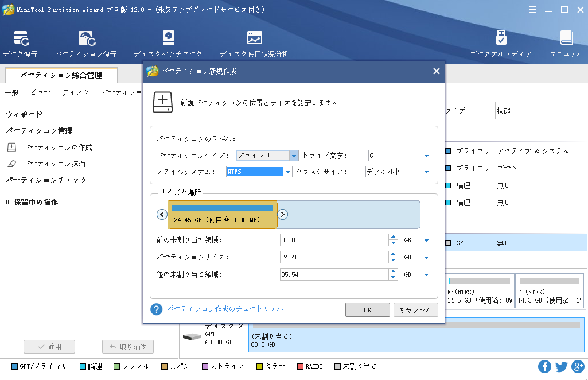Confirm with the OK button

coord(367,309)
